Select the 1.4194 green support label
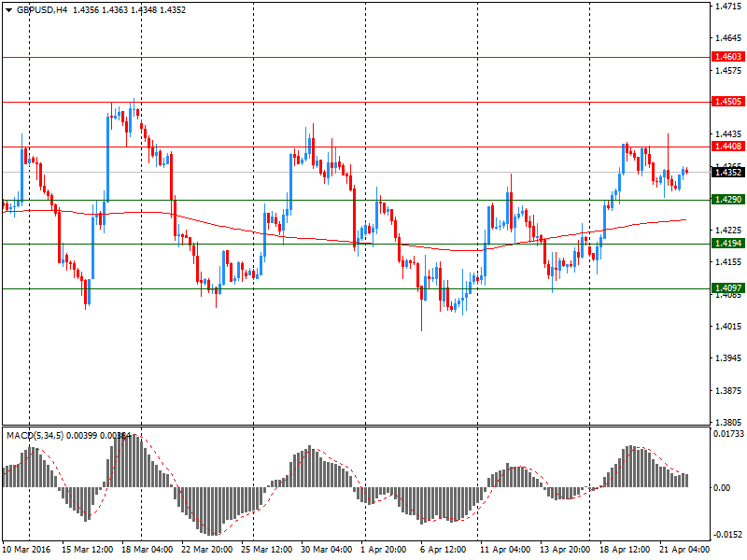 [x=728, y=244]
